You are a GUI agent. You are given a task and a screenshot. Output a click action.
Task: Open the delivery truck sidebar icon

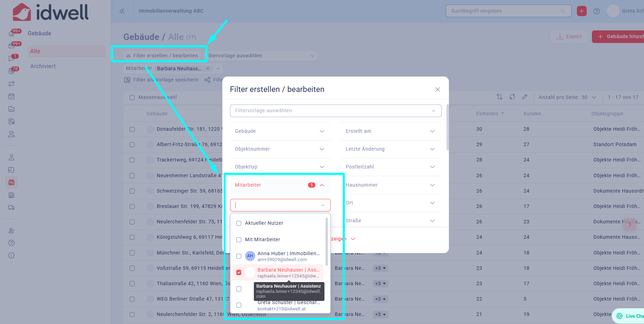pyautogui.click(x=12, y=208)
